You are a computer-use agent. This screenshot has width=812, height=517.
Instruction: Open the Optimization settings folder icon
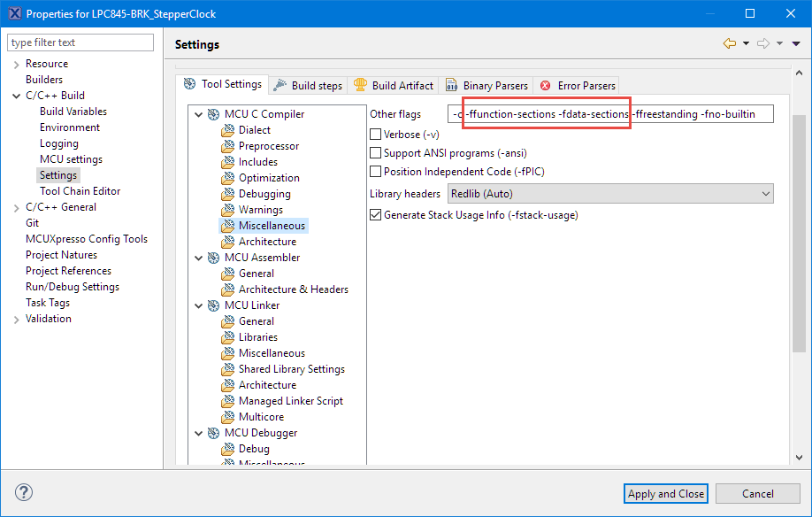tap(228, 178)
